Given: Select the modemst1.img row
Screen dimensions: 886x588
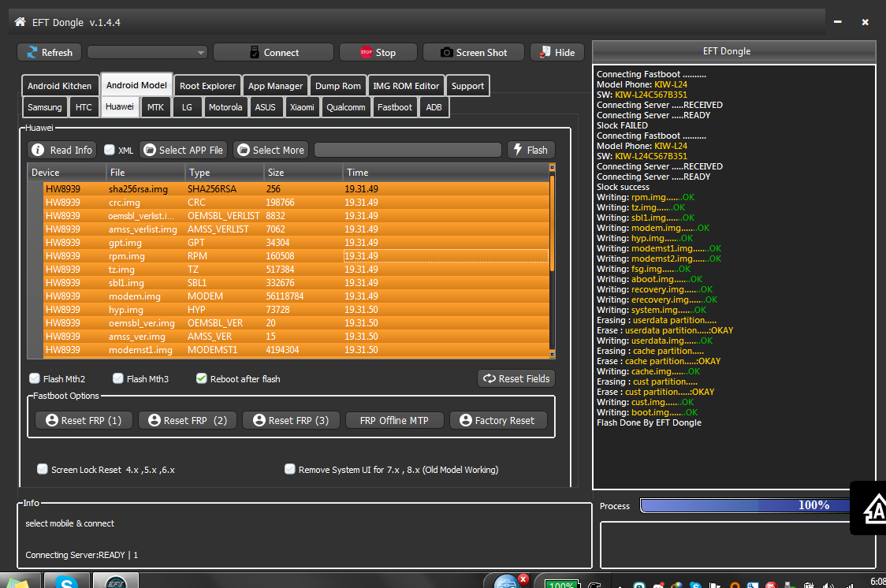Looking at the screenshot, I should click(x=296, y=350).
